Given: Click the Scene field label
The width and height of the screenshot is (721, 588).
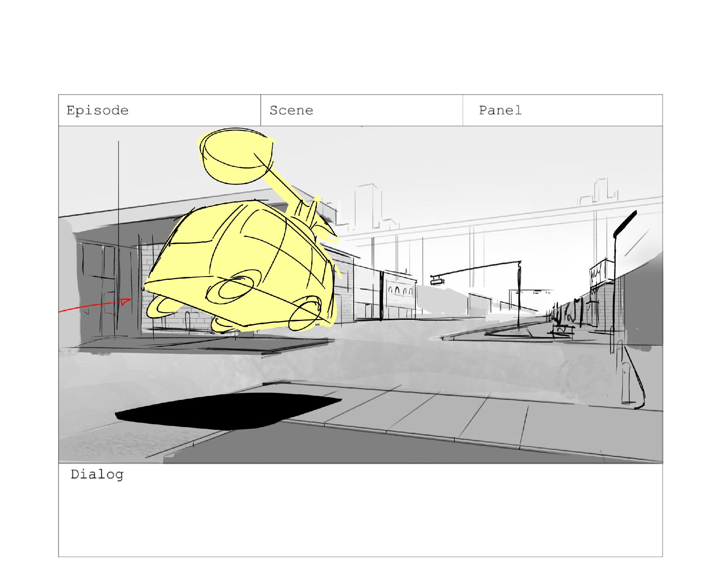Looking at the screenshot, I should (x=291, y=110).
